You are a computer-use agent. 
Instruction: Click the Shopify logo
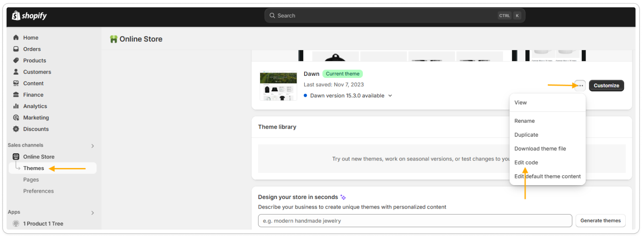(x=29, y=15)
